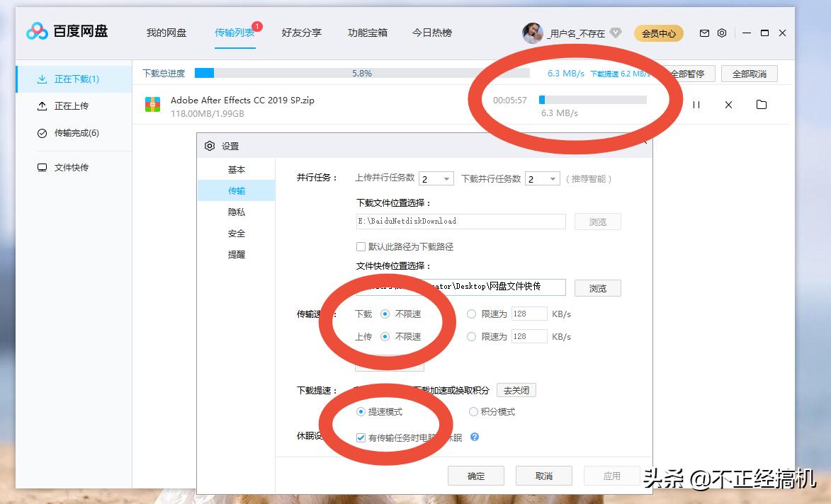831x504 pixels.
Task: Select the 限速为 radio for downloads
Action: point(471,314)
